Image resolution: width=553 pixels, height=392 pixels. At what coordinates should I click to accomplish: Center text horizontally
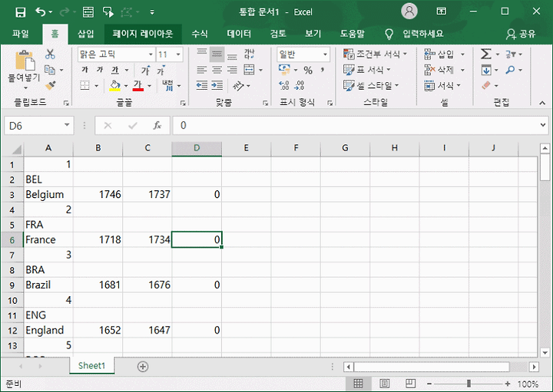pos(217,70)
